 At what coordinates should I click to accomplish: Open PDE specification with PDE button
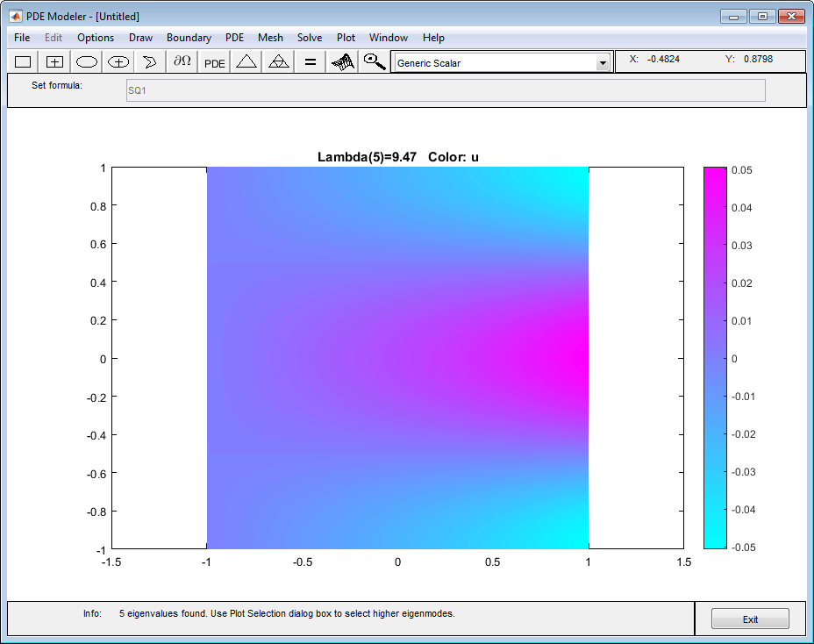tap(214, 62)
